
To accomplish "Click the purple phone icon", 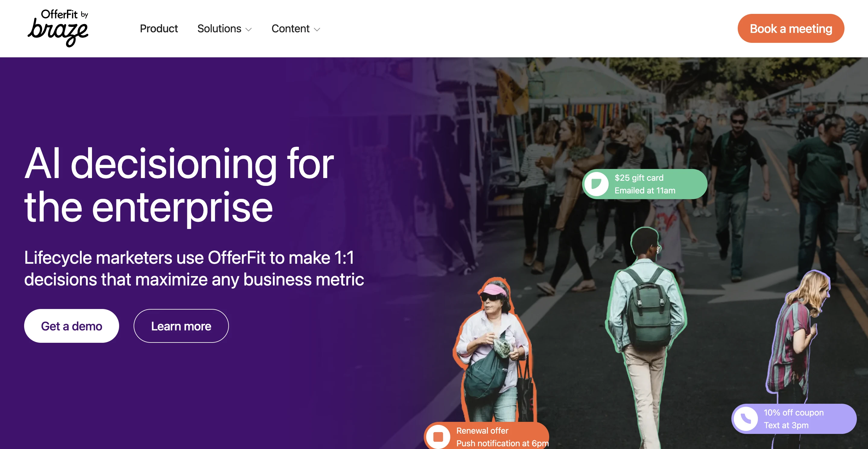I will 746,419.
